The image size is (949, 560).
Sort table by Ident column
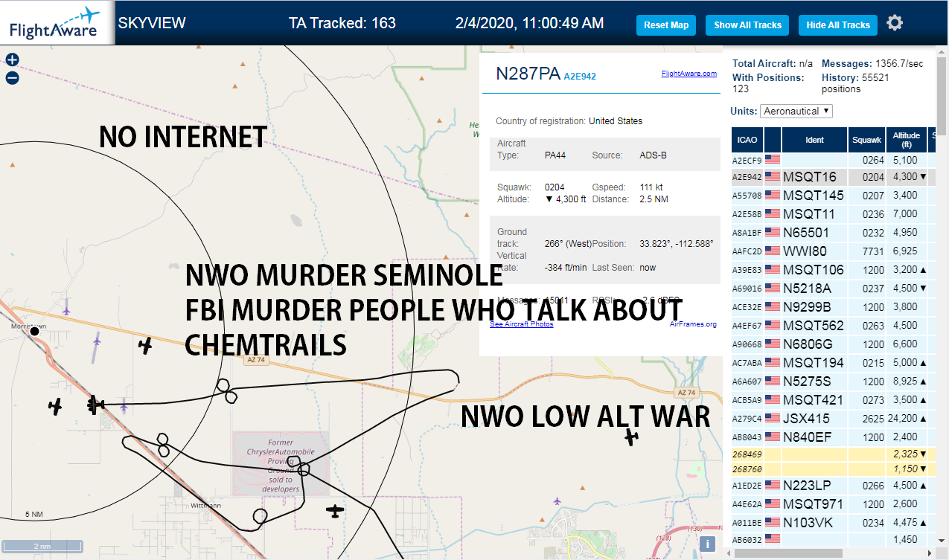814,140
